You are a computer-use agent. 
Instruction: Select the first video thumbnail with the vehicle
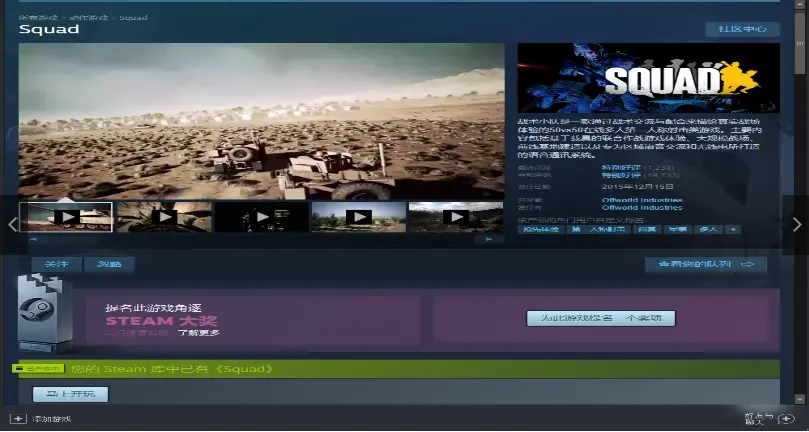[x=66, y=217]
